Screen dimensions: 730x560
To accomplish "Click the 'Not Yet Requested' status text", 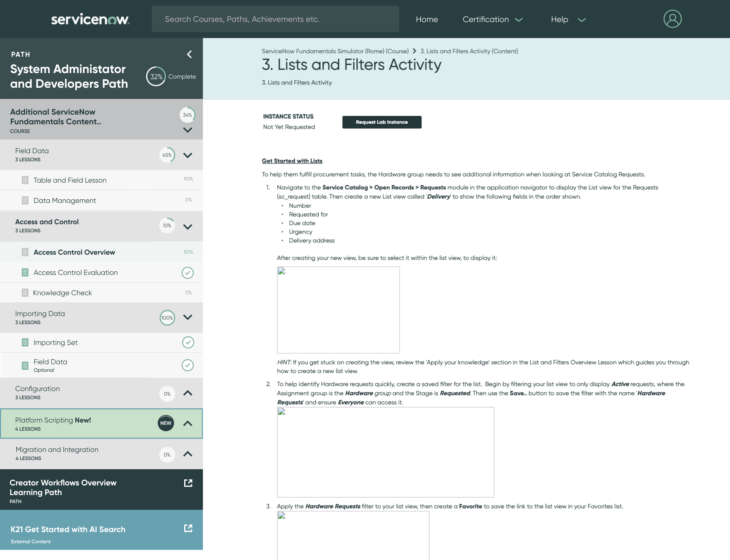I will (x=289, y=127).
